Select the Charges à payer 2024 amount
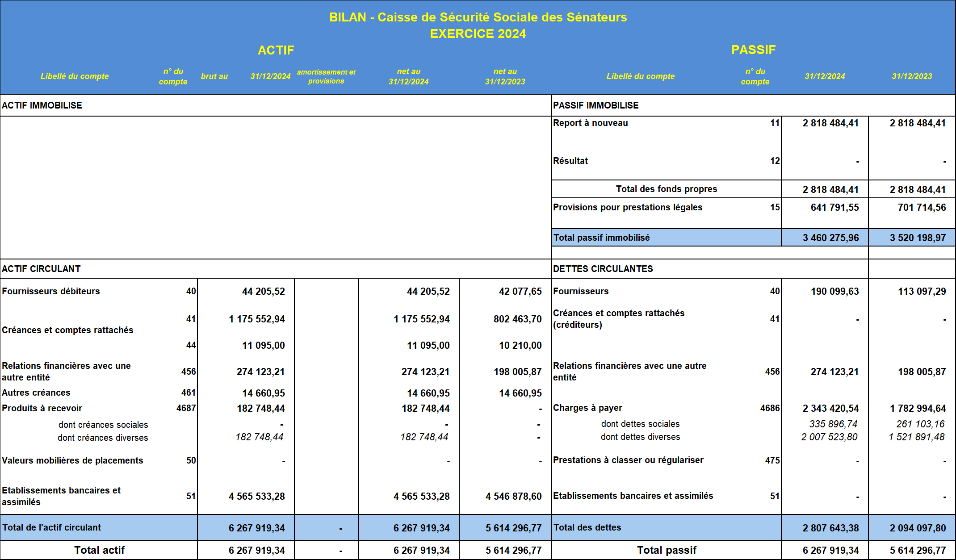Viewport: 956px width, 560px height. coord(830,409)
